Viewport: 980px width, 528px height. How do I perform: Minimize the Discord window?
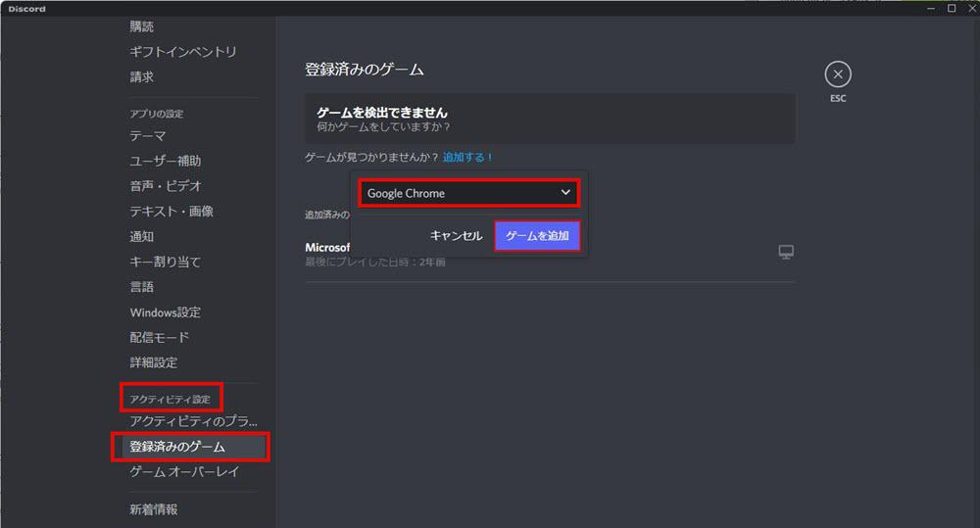[x=932, y=8]
